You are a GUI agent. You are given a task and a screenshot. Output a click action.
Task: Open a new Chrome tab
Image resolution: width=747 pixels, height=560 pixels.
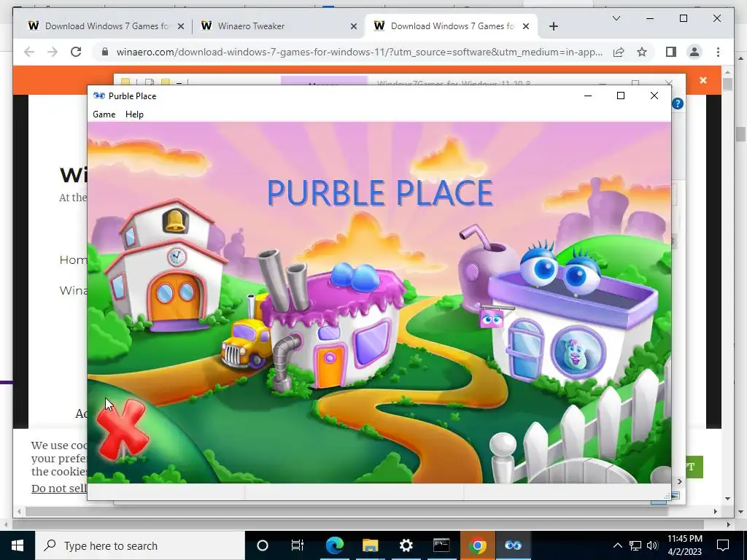tap(553, 27)
